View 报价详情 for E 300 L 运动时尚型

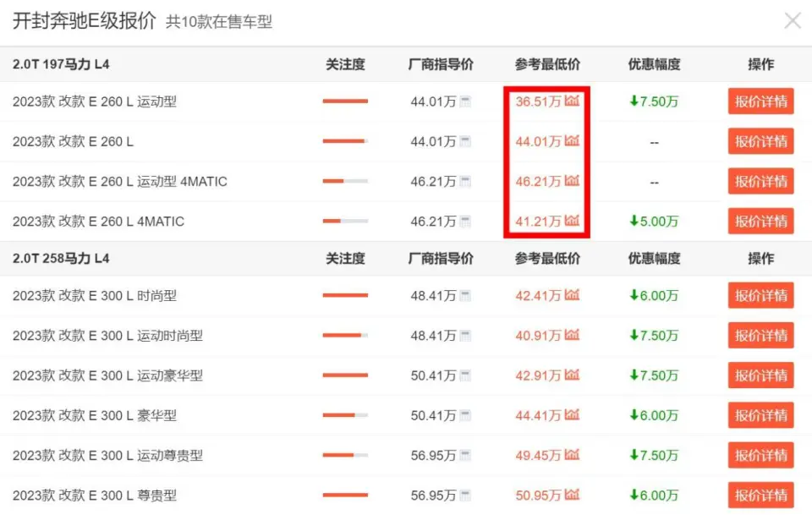[760, 336]
